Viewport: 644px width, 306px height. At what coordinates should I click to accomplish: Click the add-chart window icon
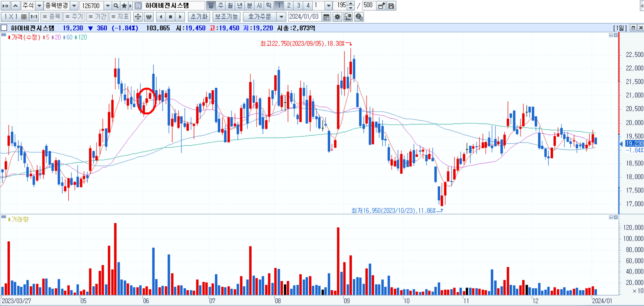click(x=381, y=6)
